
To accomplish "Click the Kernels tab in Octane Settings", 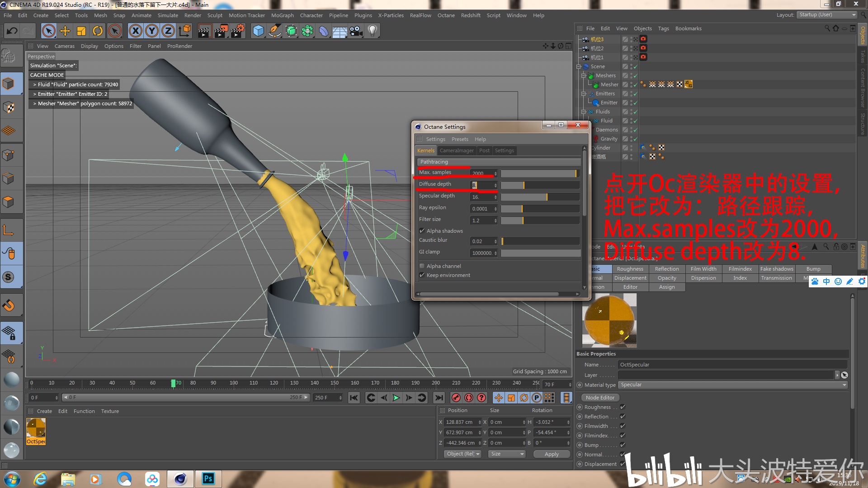I will point(426,150).
